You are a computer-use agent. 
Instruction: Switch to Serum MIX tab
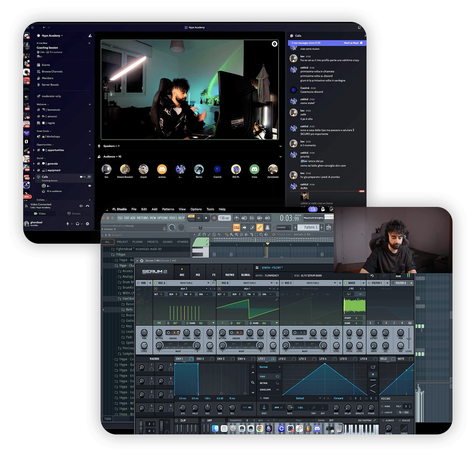(198, 272)
